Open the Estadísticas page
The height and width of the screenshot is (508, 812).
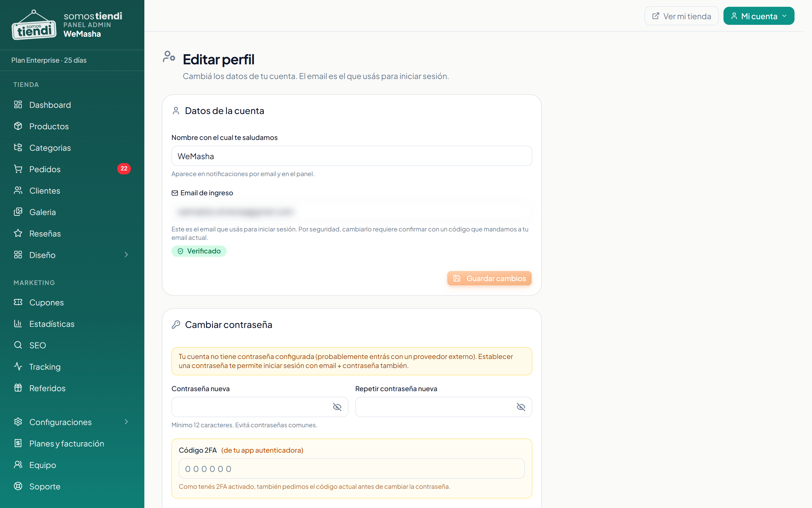[72, 324]
